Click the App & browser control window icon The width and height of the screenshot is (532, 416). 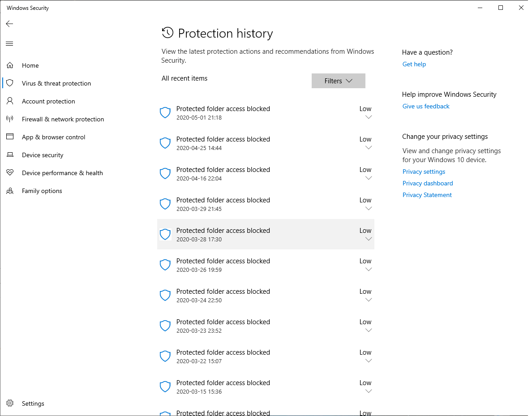(x=10, y=137)
